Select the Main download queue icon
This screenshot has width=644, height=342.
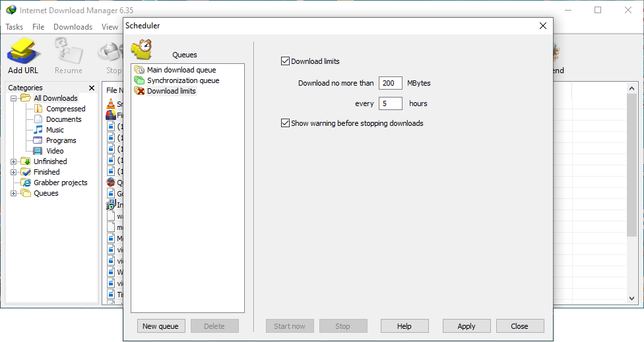point(139,70)
